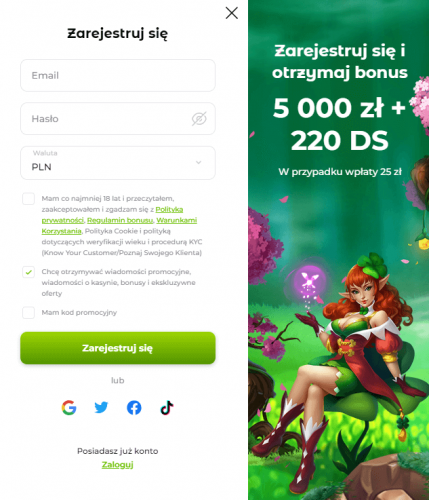
Task: Expand currency list via chevron arrow
Action: [x=198, y=162]
